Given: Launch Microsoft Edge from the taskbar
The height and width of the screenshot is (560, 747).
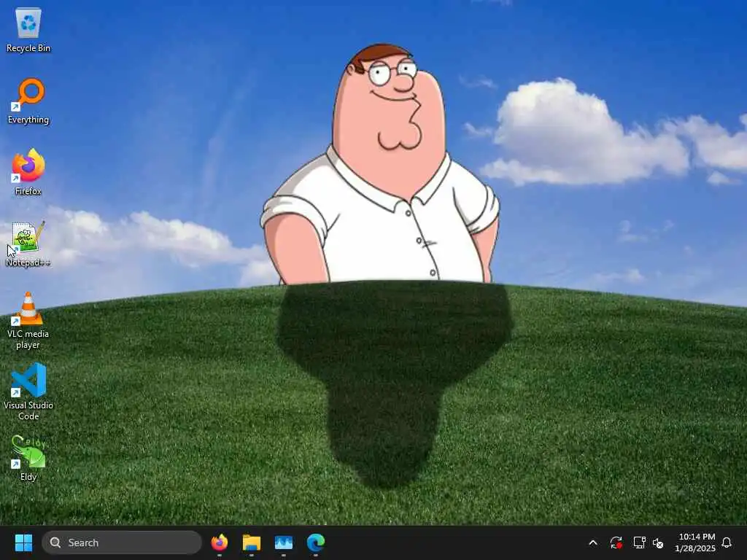Looking at the screenshot, I should coord(315,542).
